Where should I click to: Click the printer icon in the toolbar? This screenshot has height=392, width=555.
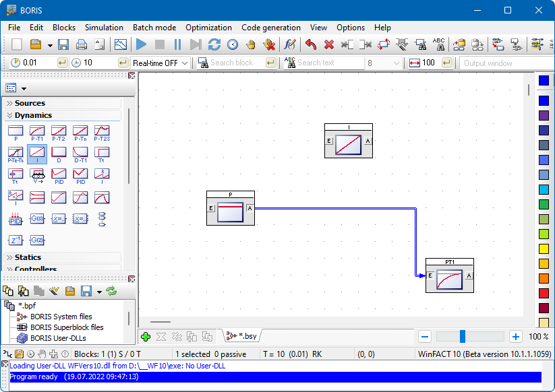(x=82, y=44)
